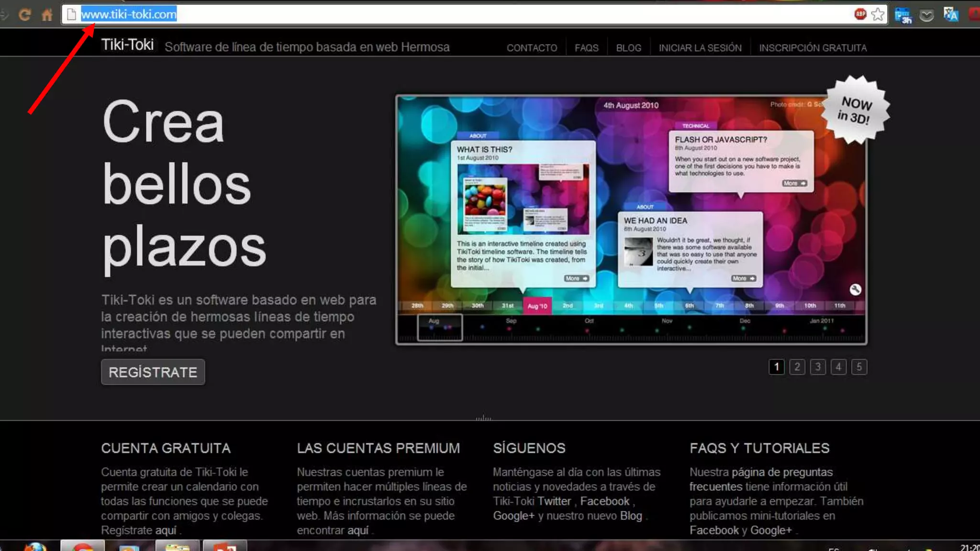Bookmark this page with the star icon
Viewport: 980px width, 551px height.
[x=878, y=14]
